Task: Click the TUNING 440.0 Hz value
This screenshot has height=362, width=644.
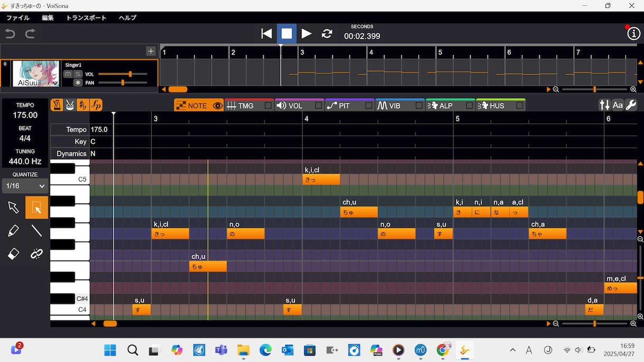Action: [25, 161]
